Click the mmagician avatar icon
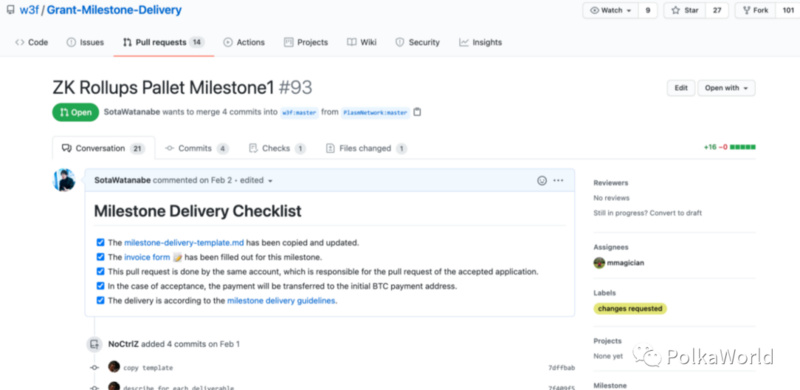 pos(599,263)
